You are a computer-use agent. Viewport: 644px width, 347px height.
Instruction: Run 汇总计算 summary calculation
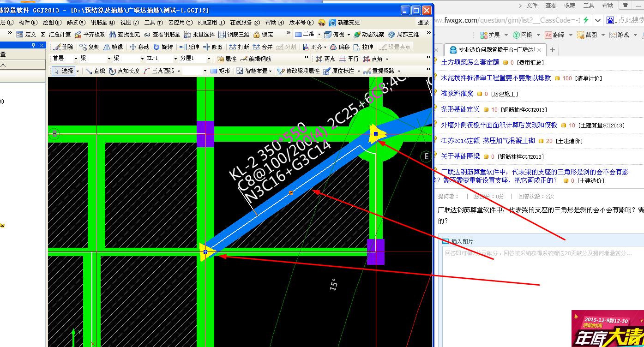point(56,35)
